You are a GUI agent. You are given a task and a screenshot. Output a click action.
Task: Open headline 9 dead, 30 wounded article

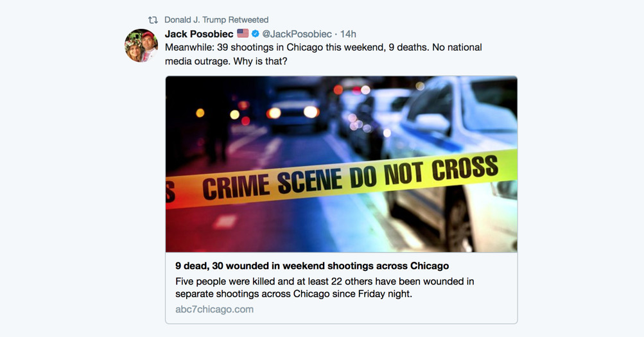(312, 266)
